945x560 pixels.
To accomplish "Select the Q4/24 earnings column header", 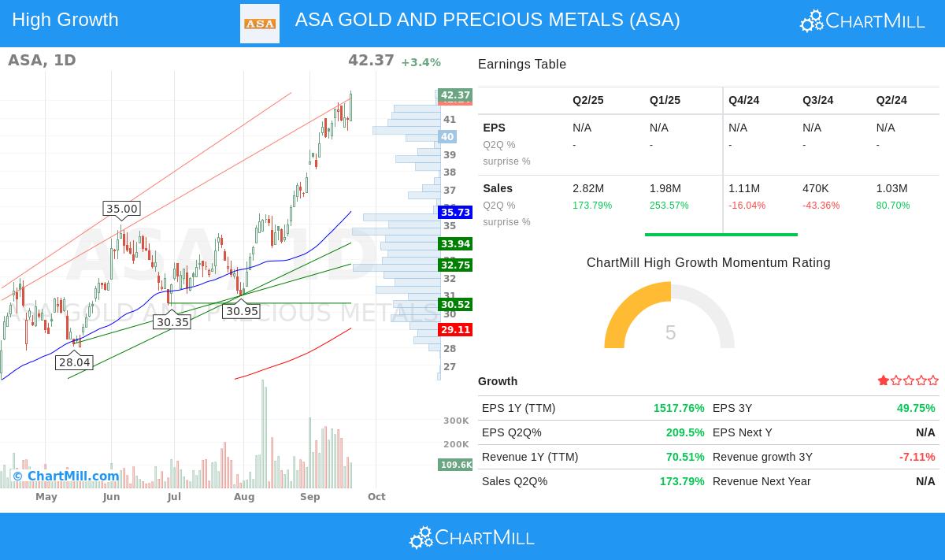I will 743,100.
